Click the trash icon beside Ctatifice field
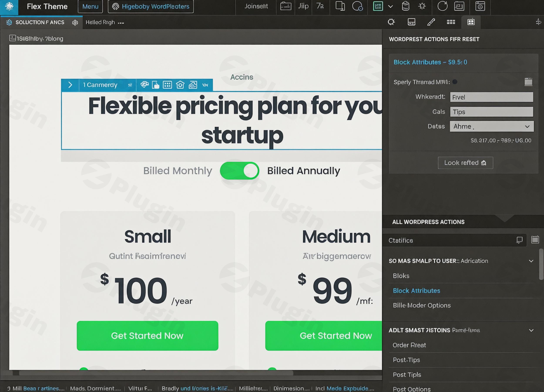 pos(535,239)
